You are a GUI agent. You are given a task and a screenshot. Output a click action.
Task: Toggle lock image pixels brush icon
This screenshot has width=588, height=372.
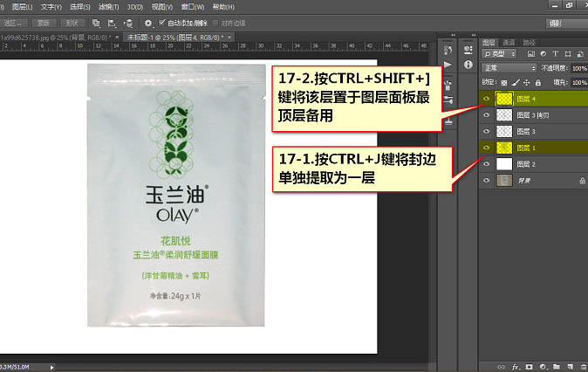pyautogui.click(x=516, y=83)
